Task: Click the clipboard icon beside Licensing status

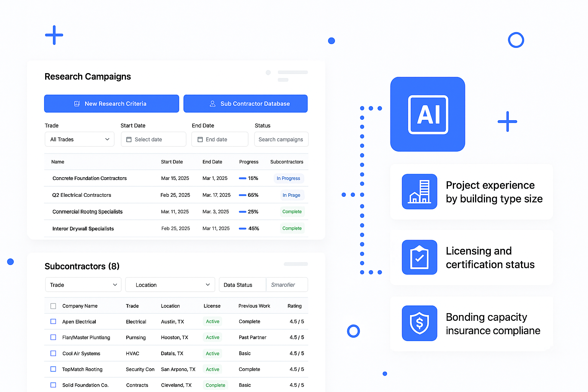Action: point(420,257)
